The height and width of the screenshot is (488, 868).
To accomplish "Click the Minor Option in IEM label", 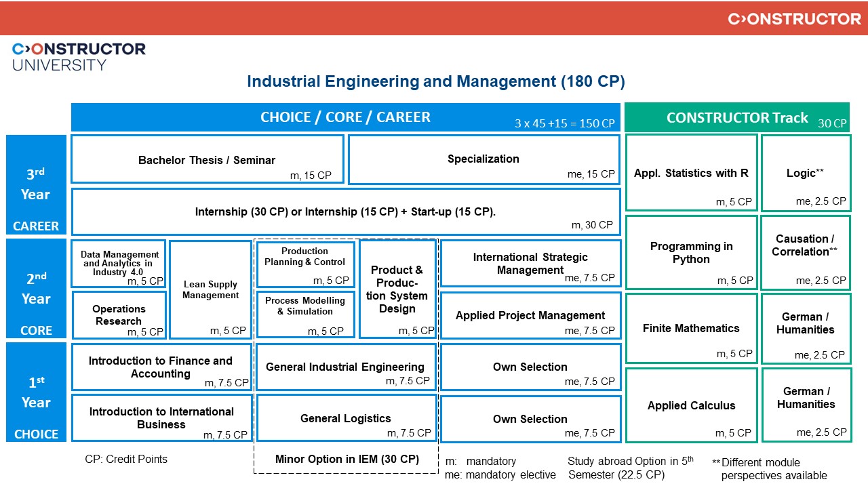I will [347, 459].
